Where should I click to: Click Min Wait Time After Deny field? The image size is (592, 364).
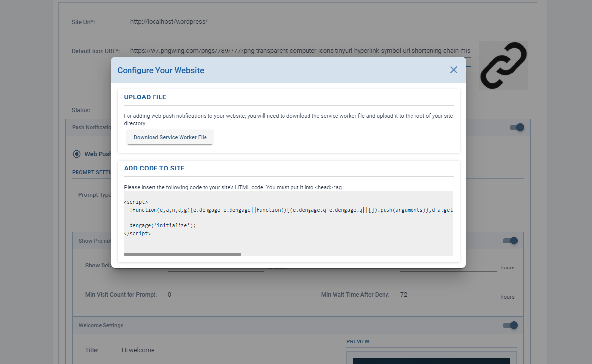(448, 295)
